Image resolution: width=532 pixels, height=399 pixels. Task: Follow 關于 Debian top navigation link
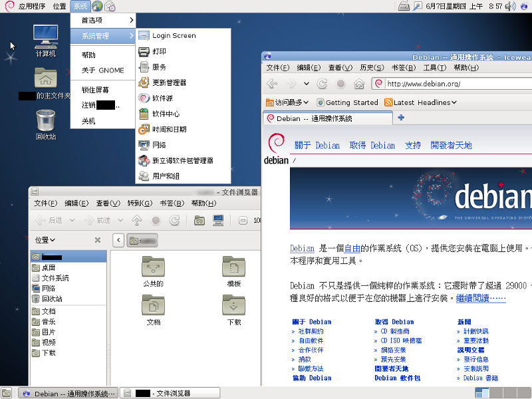[x=317, y=145]
